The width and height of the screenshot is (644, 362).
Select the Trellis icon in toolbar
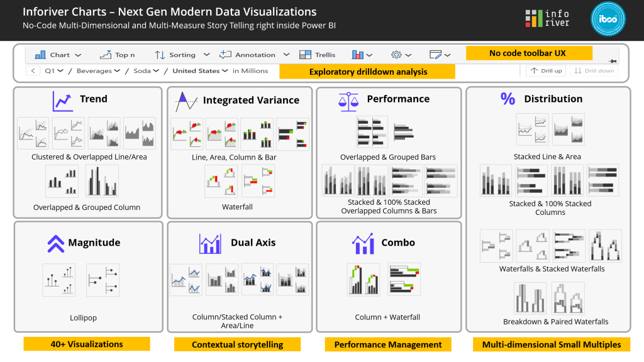coord(318,55)
